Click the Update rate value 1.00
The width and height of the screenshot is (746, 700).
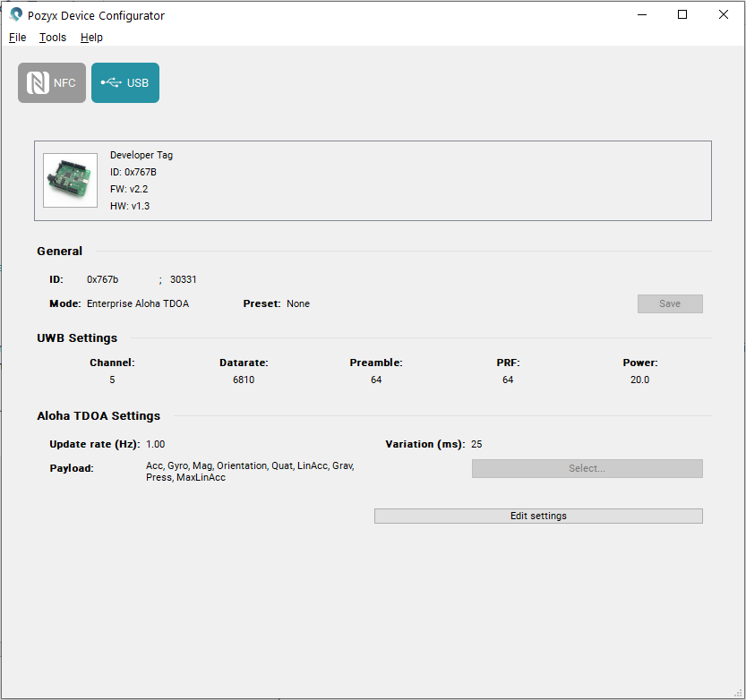coord(156,444)
